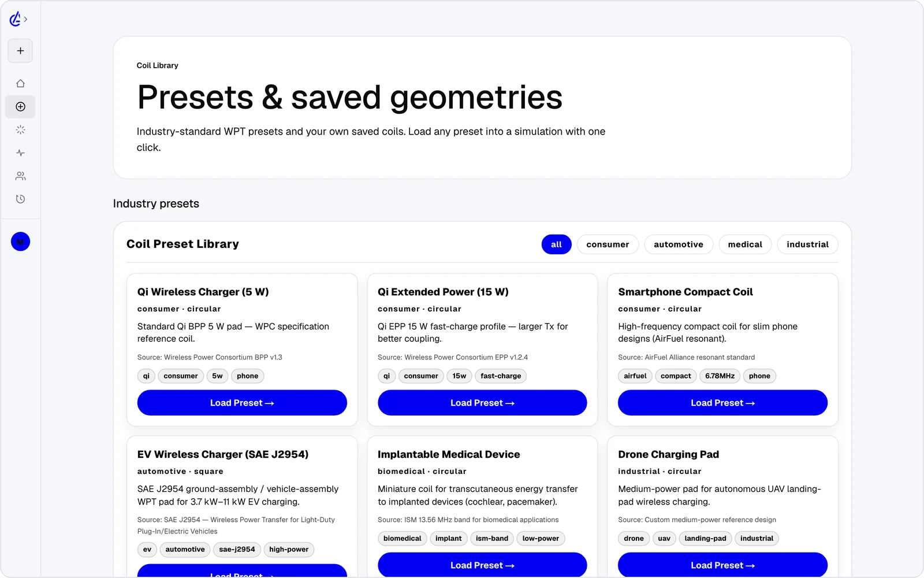Click the 'ev' tag
This screenshot has height=578, width=924.
(147, 550)
